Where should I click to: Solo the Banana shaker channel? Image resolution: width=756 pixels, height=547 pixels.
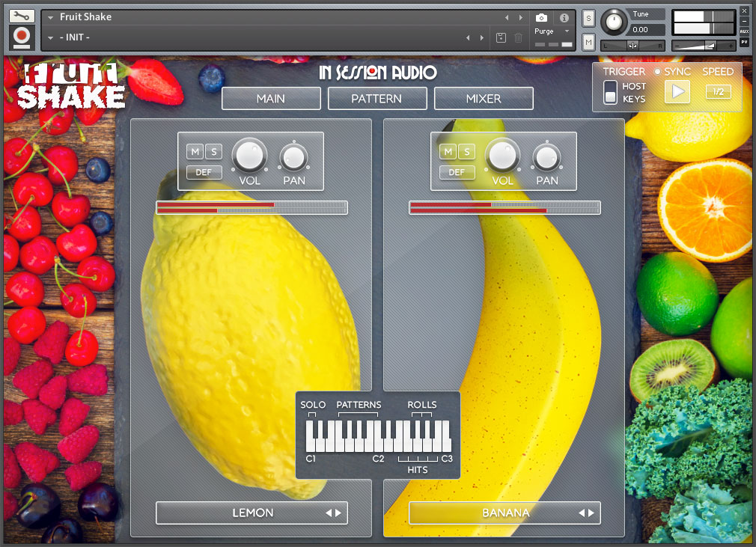[466, 152]
